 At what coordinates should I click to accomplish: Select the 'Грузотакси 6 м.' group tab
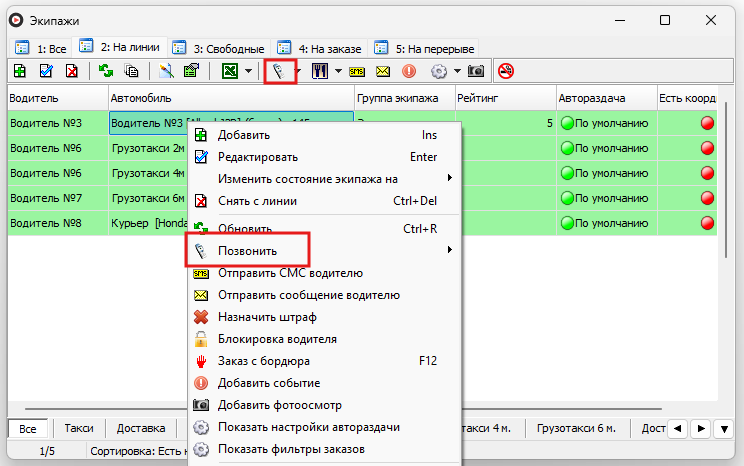576,428
